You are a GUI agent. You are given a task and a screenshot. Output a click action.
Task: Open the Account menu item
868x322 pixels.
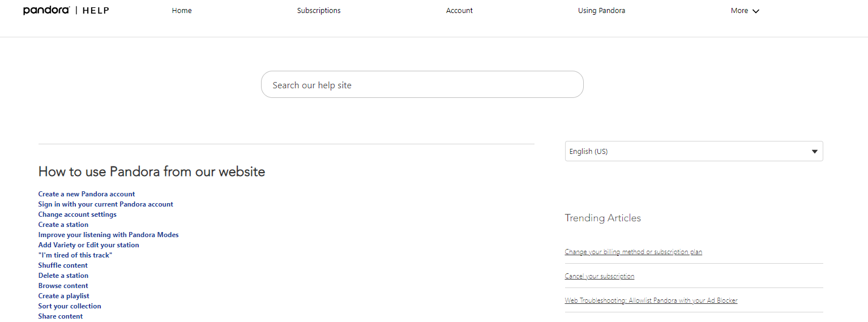coord(459,11)
